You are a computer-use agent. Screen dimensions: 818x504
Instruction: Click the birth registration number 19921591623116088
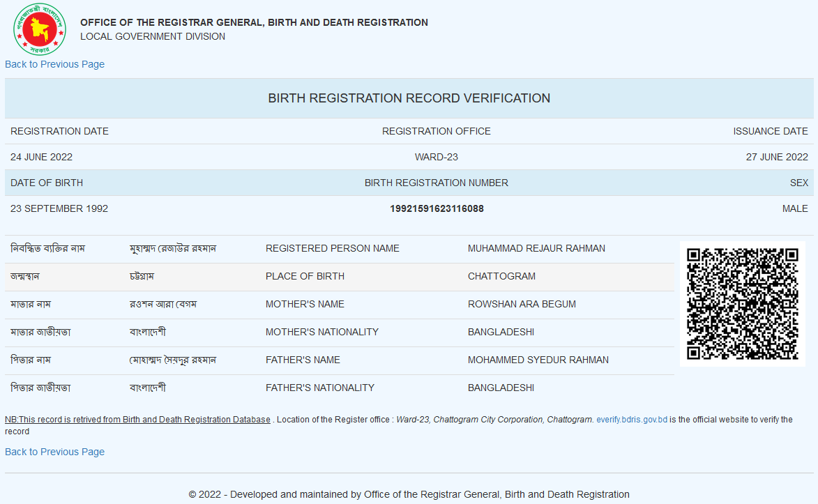click(x=437, y=208)
